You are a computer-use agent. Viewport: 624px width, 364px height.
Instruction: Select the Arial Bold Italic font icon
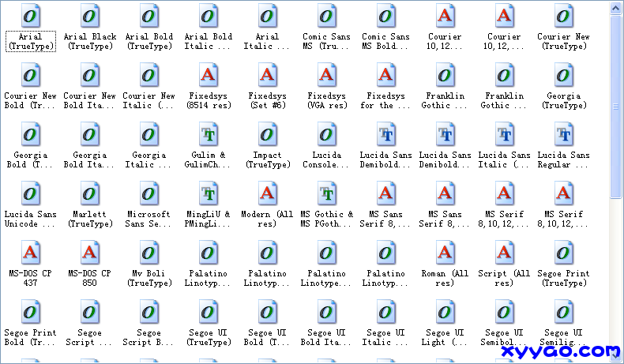209,16
